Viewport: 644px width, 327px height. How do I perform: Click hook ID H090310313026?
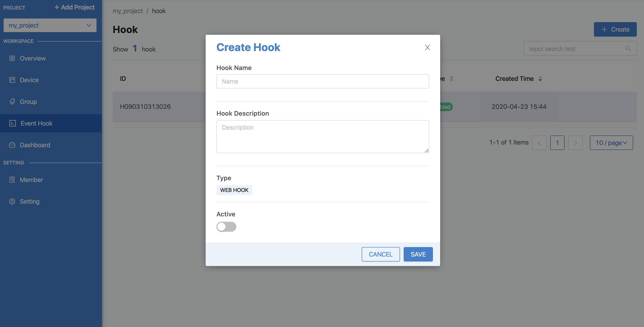coord(145,107)
